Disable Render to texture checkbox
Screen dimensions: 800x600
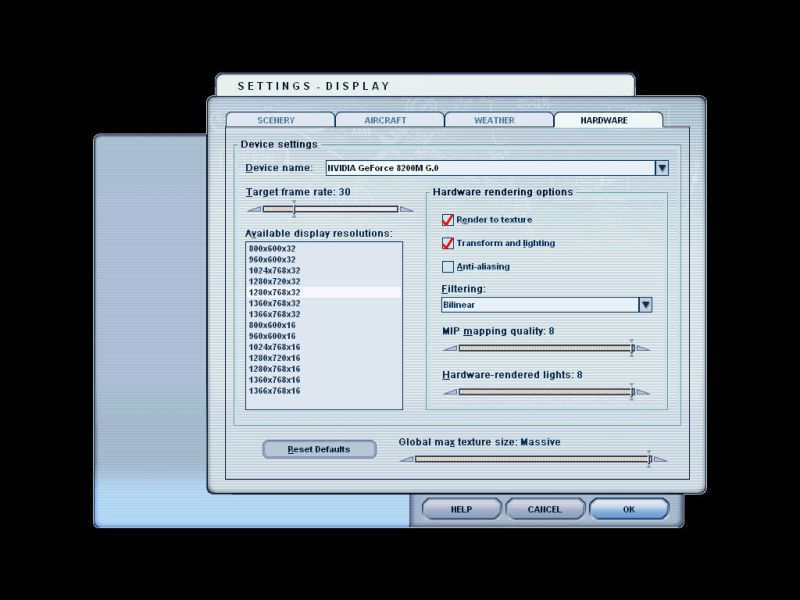pos(448,220)
